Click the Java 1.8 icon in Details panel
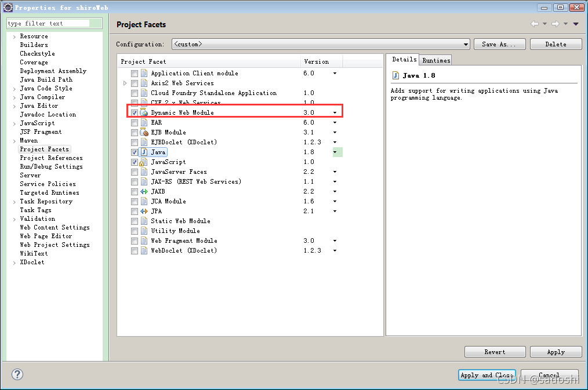Image resolution: width=588 pixels, height=390 pixels. coord(397,74)
